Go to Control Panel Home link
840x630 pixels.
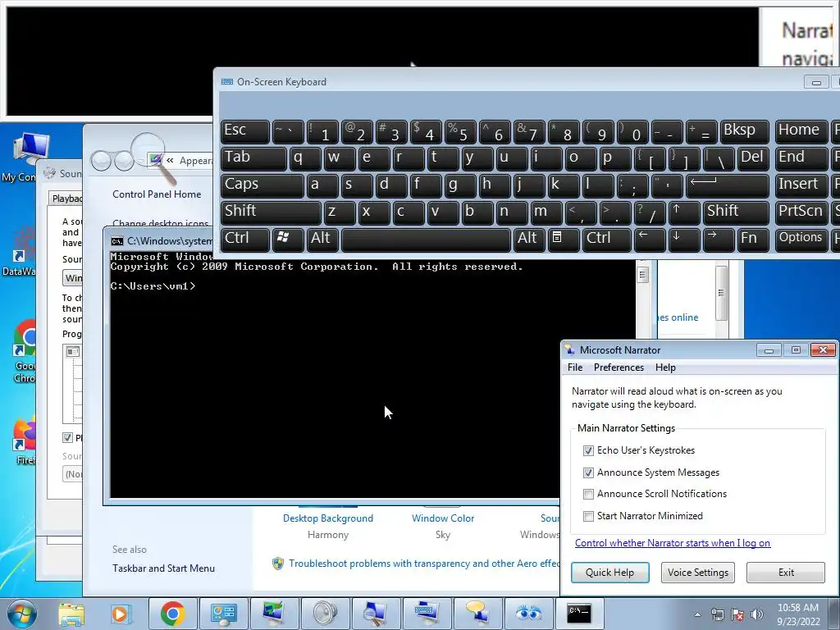point(157,194)
